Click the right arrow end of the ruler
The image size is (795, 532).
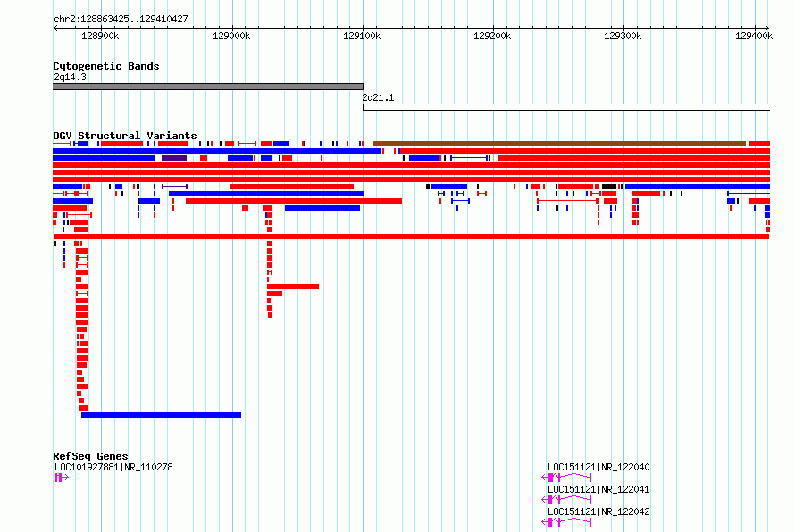tap(767, 28)
